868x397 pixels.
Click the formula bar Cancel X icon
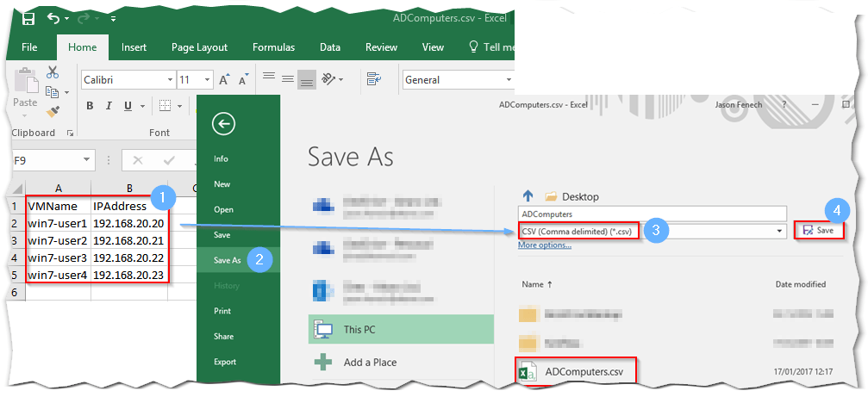coord(138,161)
